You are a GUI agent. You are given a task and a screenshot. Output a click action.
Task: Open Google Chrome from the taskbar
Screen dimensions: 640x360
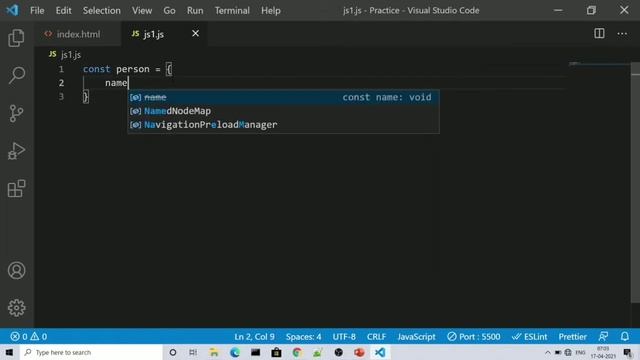click(x=297, y=352)
